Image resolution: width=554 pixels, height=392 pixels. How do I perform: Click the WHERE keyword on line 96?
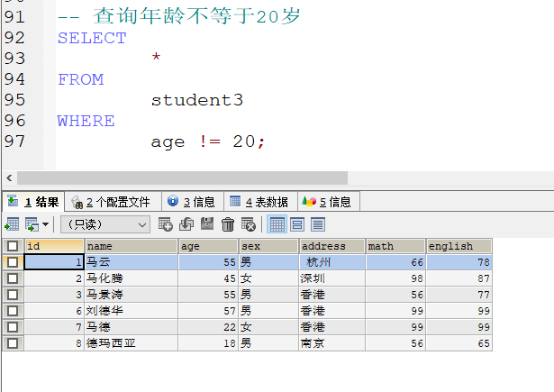86,122
